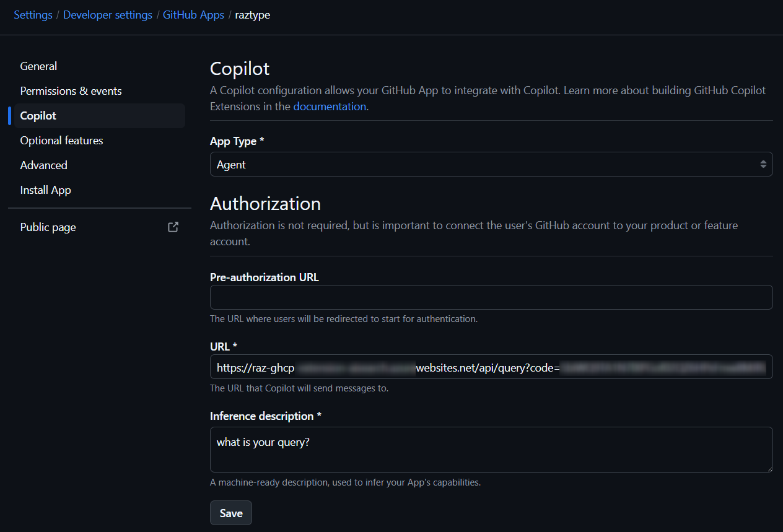
Task: Focus the Pre-authorization URL field
Action: [491, 297]
